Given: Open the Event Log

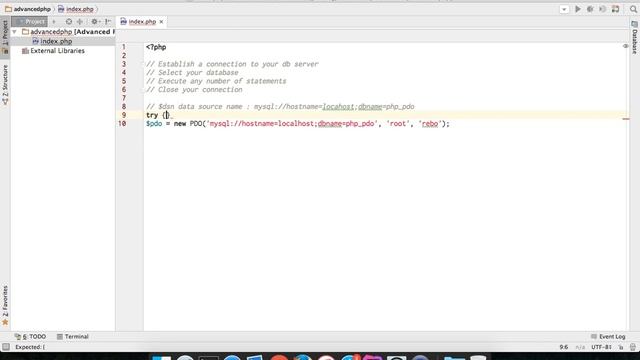Looking at the screenshot, I should coord(608,337).
